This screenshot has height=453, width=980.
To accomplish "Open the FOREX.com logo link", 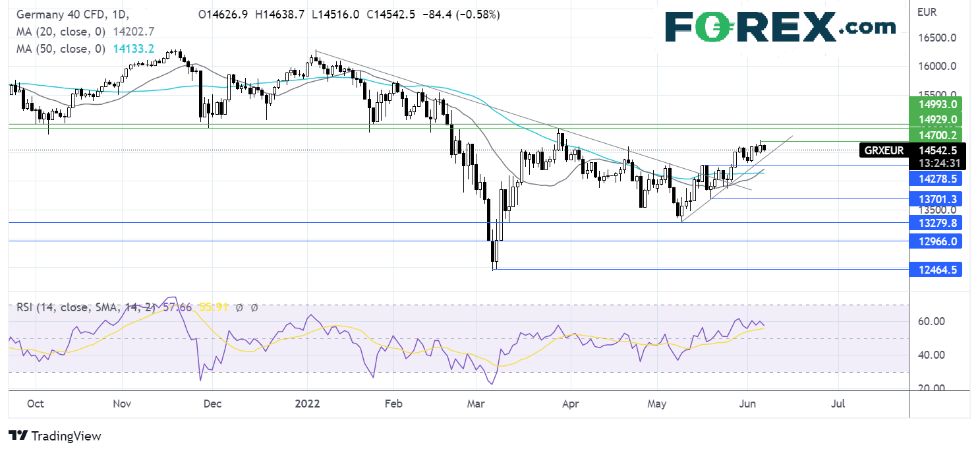I will (780, 27).
